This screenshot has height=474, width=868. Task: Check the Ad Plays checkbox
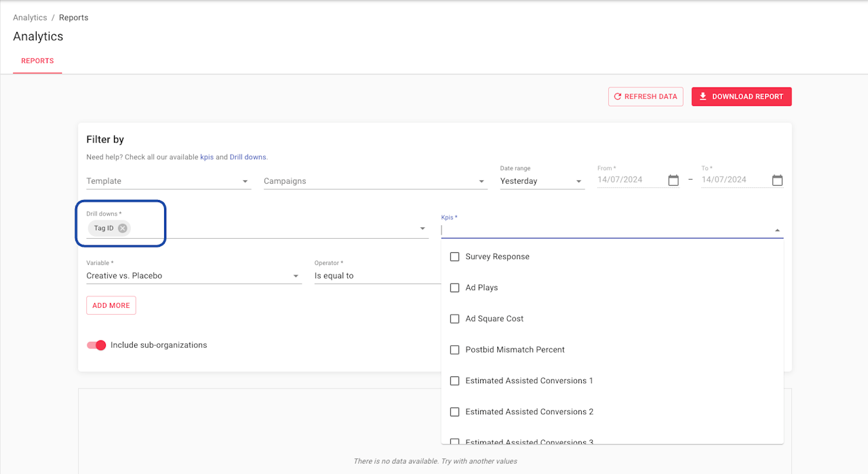455,288
